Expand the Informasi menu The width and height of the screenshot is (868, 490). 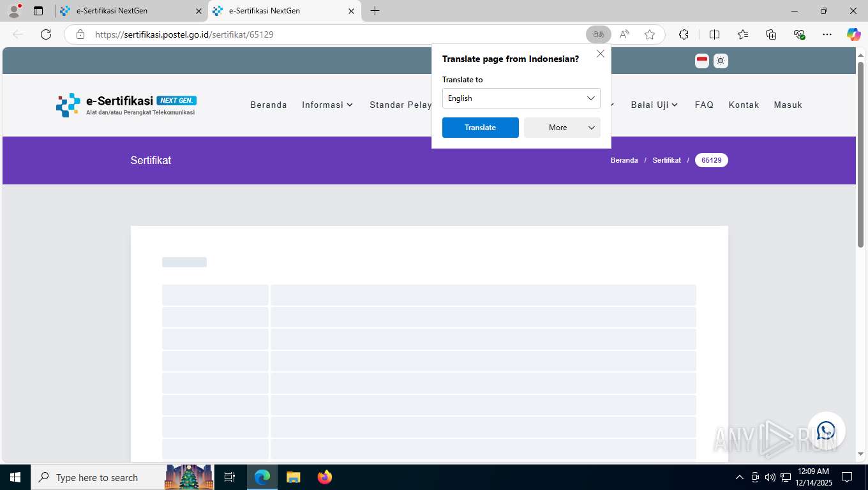tap(327, 105)
